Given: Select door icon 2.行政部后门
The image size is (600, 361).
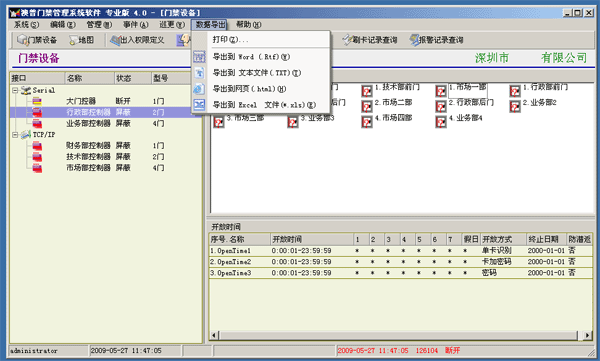Looking at the screenshot, I should (x=441, y=106).
